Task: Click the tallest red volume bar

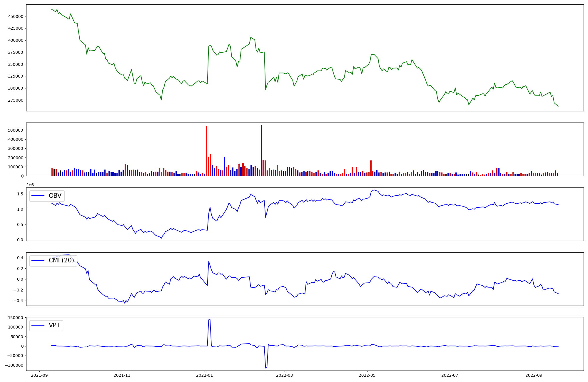Action: [x=206, y=151]
